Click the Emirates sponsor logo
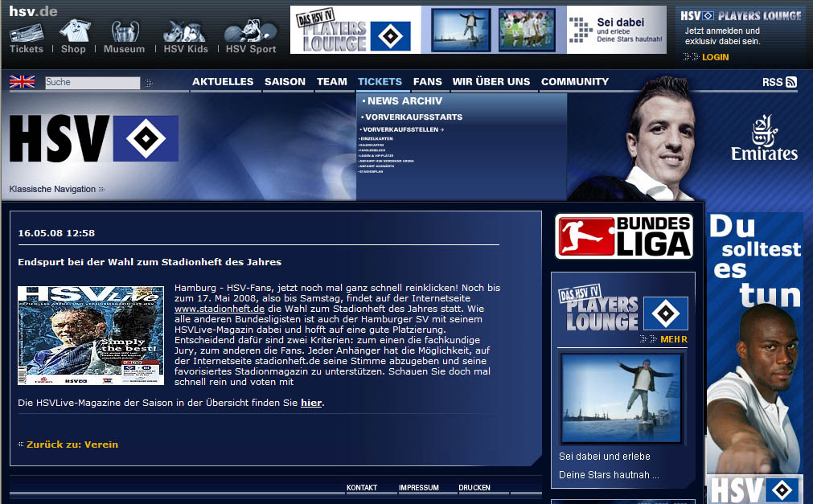Image resolution: width=813 pixels, height=504 pixels. click(764, 138)
